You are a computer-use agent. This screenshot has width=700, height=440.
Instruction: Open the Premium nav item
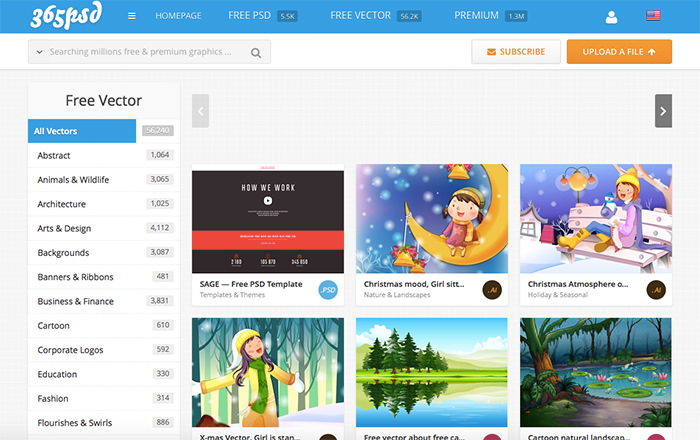coord(476,16)
